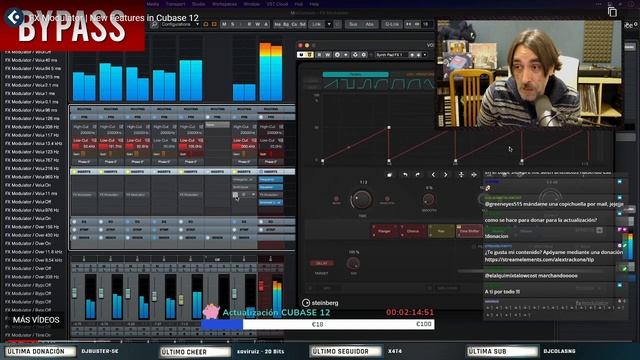Go to next curve with right chevron
Viewport: 640px width, 360px height.
[x=446, y=175]
